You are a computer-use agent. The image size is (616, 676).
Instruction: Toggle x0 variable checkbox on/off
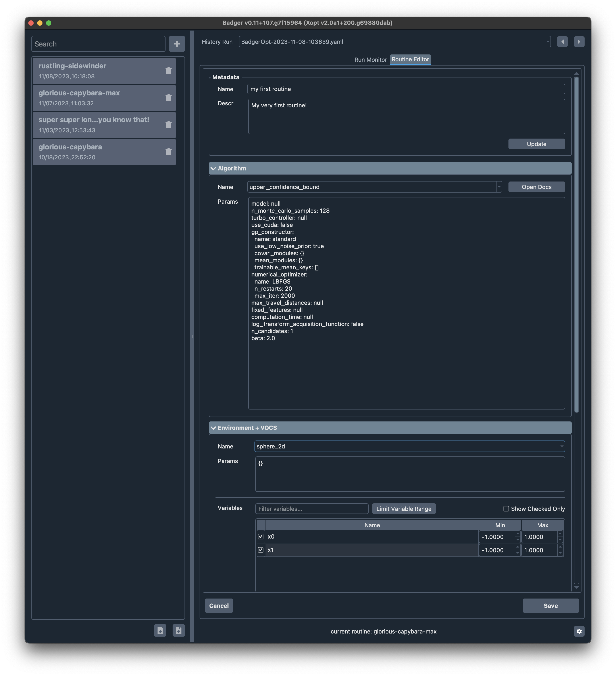tap(261, 536)
